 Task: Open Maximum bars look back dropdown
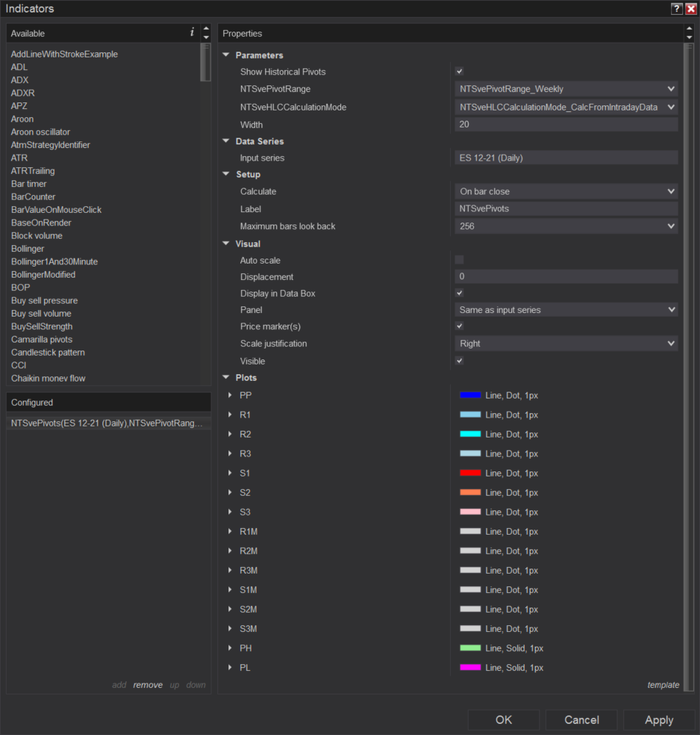566,226
